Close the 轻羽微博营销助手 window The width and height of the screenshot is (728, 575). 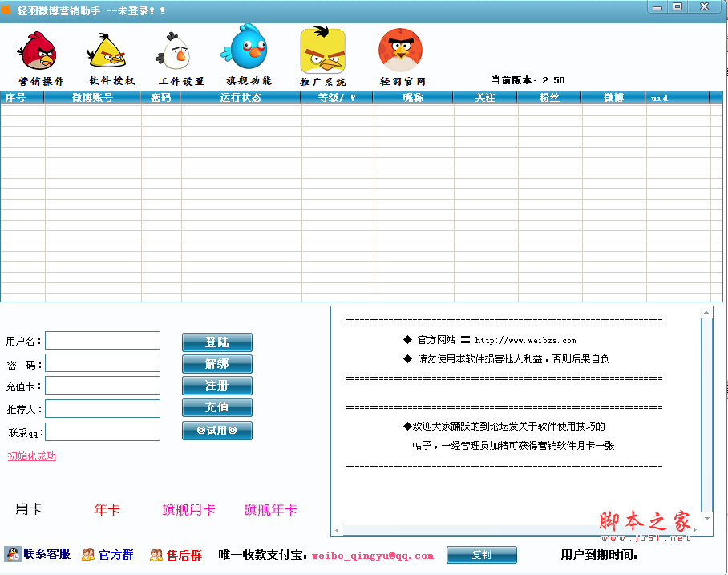[705, 7]
